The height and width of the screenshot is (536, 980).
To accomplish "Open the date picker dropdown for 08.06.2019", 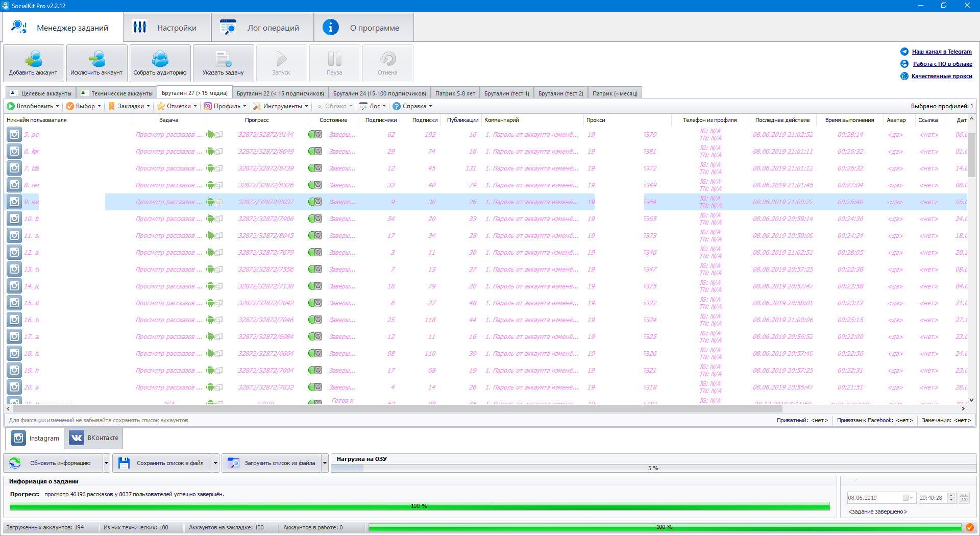I will [x=908, y=498].
